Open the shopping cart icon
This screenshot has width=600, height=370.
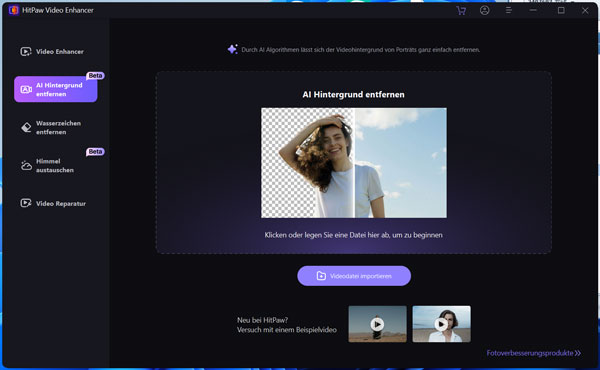coord(461,11)
